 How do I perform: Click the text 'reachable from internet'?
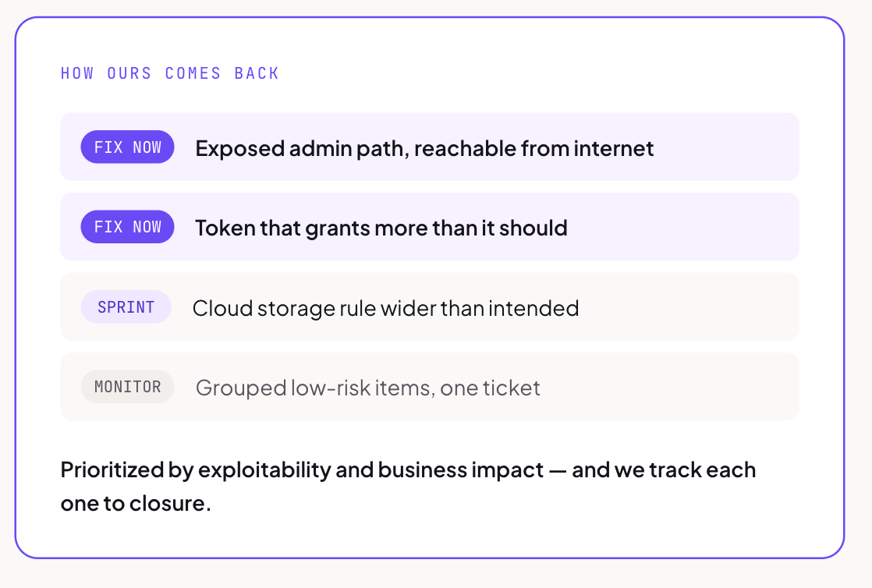pyautogui.click(x=533, y=148)
